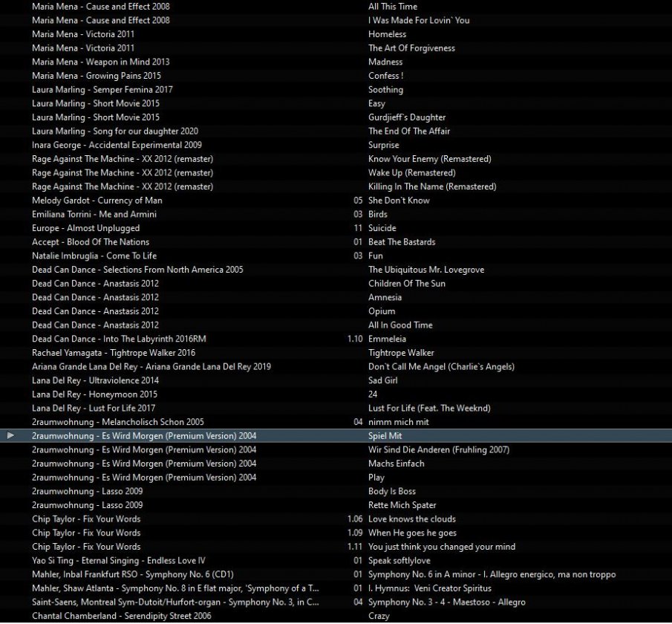Select 'Wir Sind Die Anderen (Fruhling 2007)'

pos(438,450)
